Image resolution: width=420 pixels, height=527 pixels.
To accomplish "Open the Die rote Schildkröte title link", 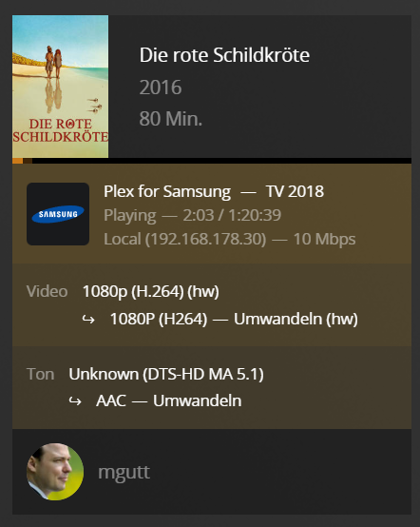I will 224,55.
